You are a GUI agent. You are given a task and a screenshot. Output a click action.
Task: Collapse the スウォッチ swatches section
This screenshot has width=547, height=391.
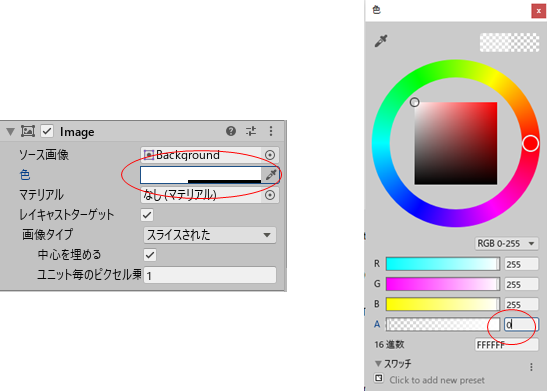(x=378, y=364)
